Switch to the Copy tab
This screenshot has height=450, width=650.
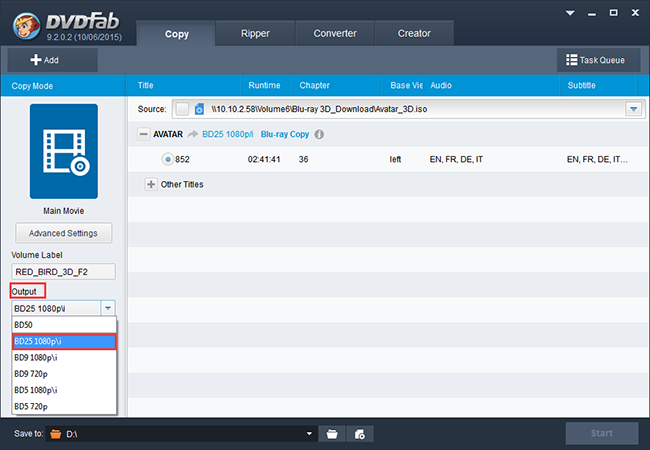(176, 34)
